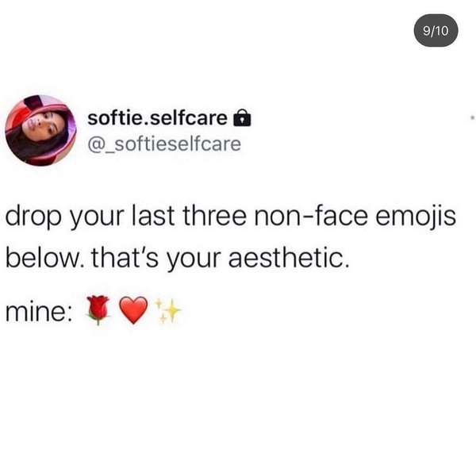Click the "your" before "aesthetic."
The image size is (476, 476).
point(193,261)
